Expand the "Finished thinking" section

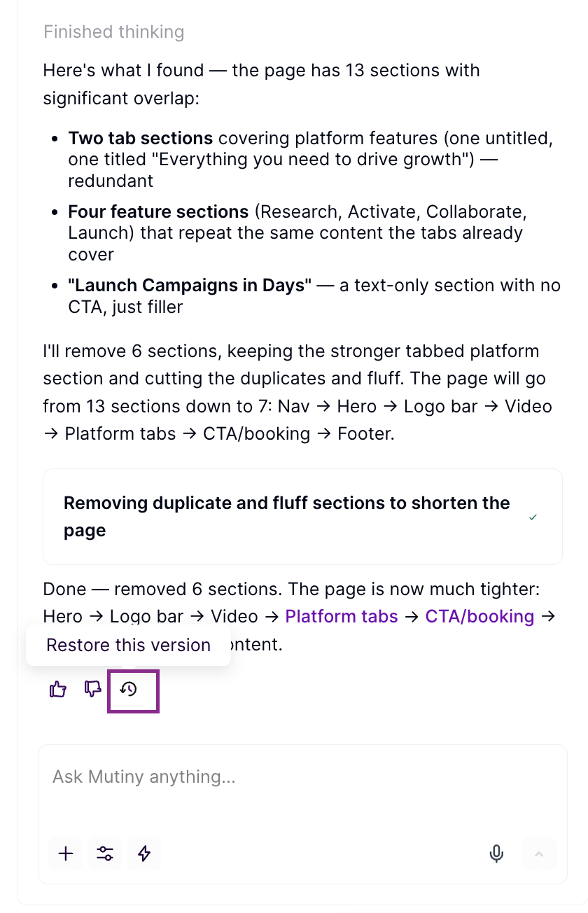[113, 32]
